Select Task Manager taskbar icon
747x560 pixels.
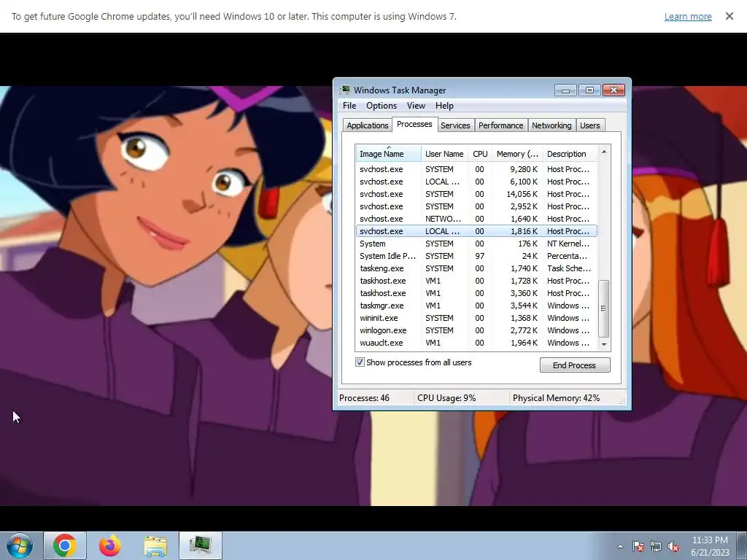(201, 545)
